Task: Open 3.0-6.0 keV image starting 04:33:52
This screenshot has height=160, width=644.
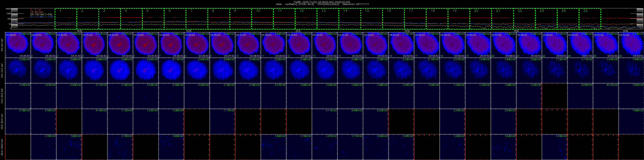Action: (x=145, y=45)
